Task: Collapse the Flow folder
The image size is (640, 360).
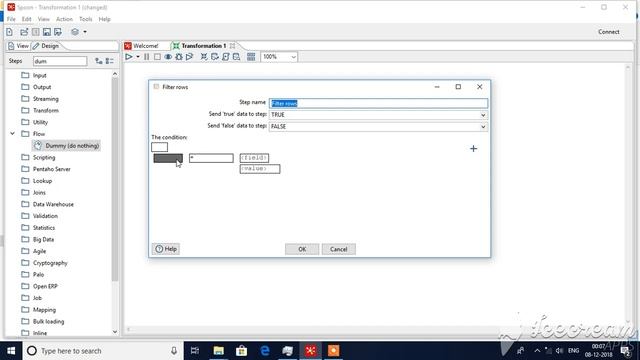Action: point(13,133)
